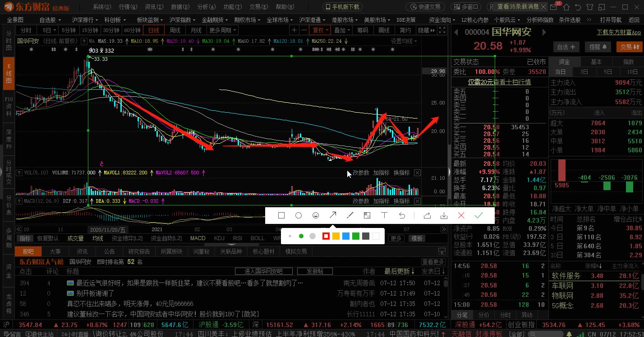Click 提醒 alert button
644x337 pixels.
pos(598,46)
